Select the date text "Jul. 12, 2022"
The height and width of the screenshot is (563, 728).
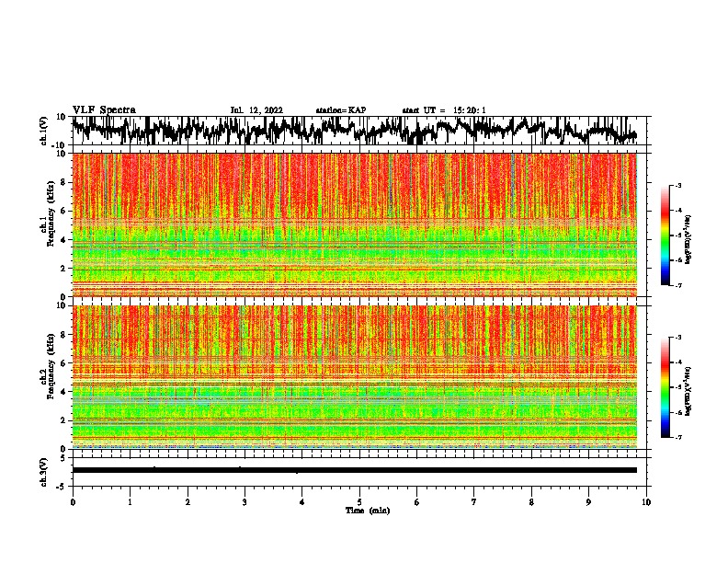coord(256,110)
